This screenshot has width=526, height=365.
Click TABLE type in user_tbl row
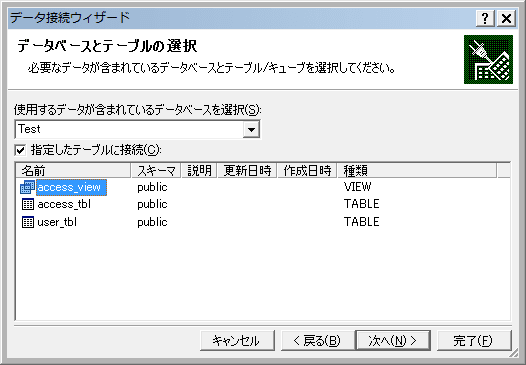362,222
